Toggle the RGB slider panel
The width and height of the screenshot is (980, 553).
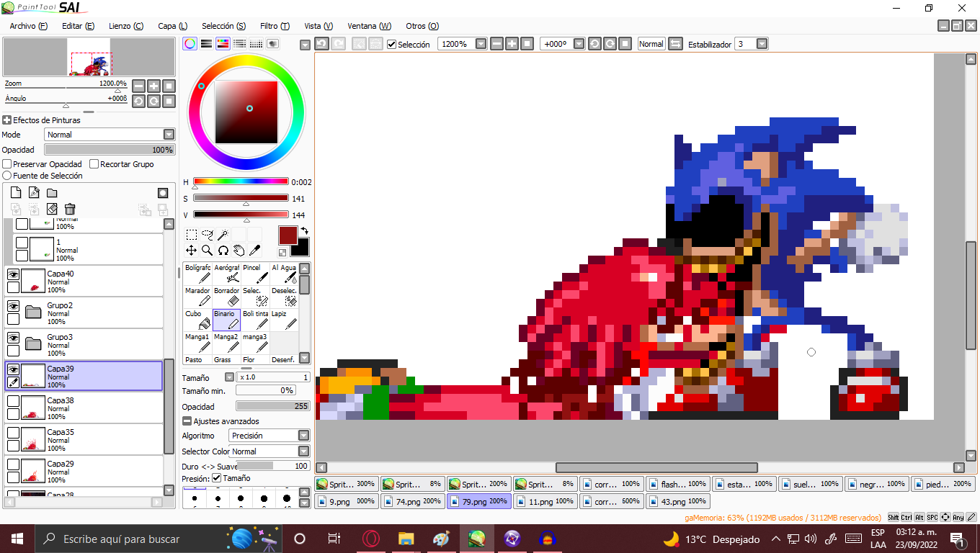click(x=206, y=43)
